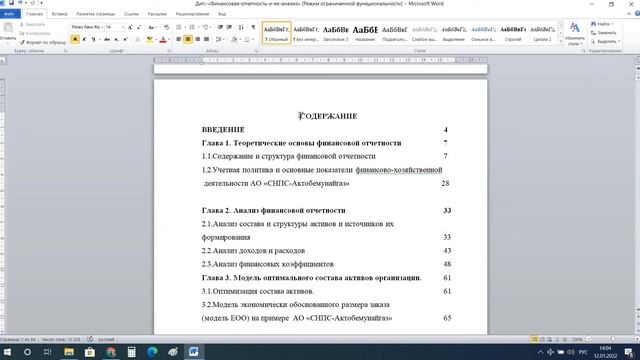Apply the Название style
The height and width of the screenshot is (360, 640).
coord(365,33)
